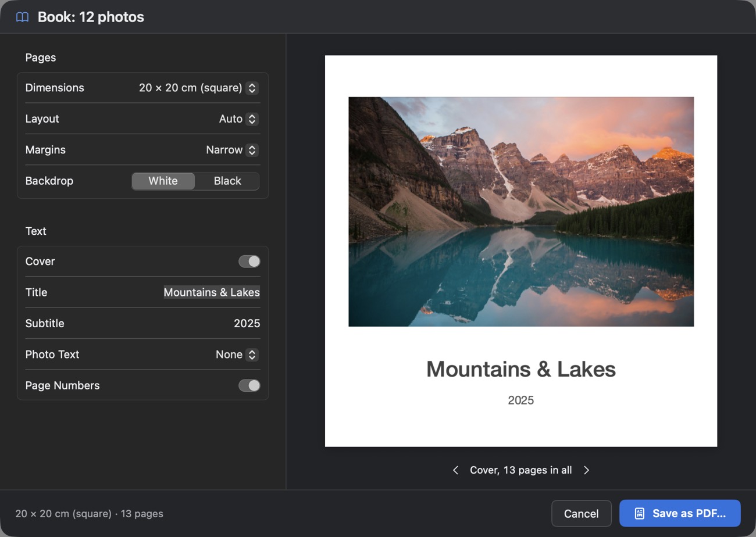Click the book icon in the title bar
Screen dimensions: 756x537
[x=22, y=17]
